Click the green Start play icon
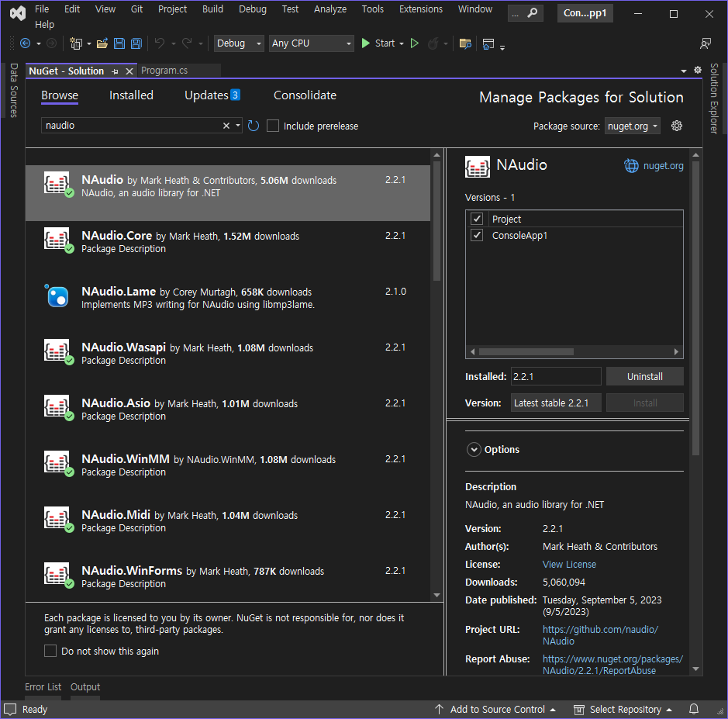Viewport: 728px width, 719px height. click(x=365, y=43)
